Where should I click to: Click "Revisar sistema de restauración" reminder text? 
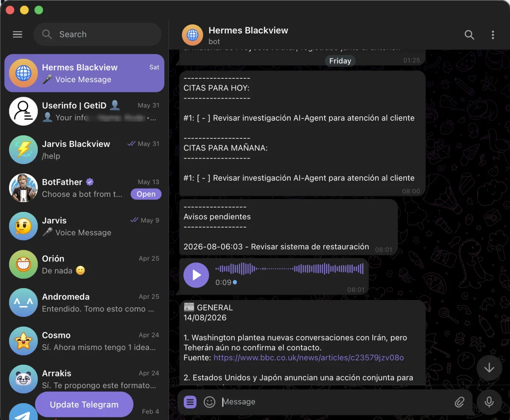click(310, 247)
